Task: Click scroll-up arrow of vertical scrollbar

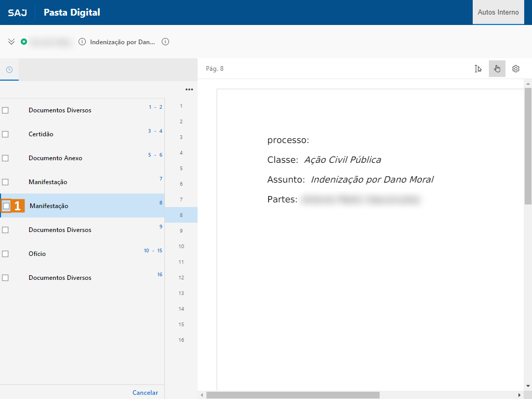Action: pyautogui.click(x=528, y=83)
